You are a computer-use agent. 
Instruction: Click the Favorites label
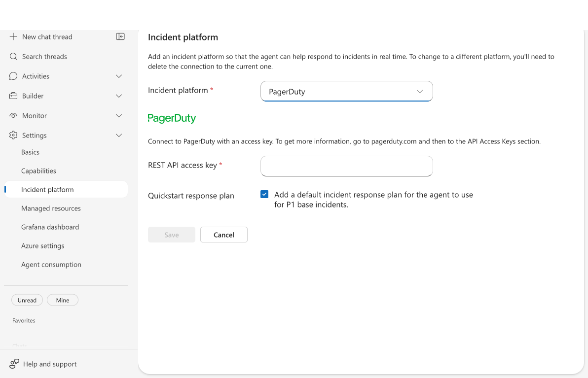(24, 321)
